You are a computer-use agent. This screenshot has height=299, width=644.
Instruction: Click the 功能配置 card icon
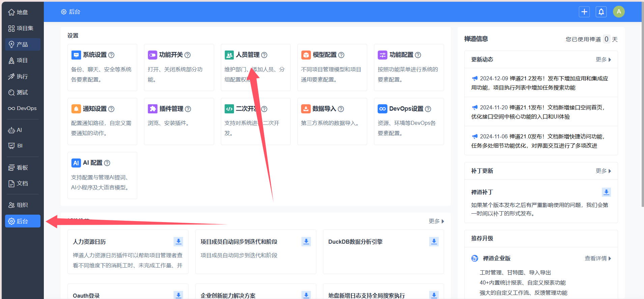point(383,55)
